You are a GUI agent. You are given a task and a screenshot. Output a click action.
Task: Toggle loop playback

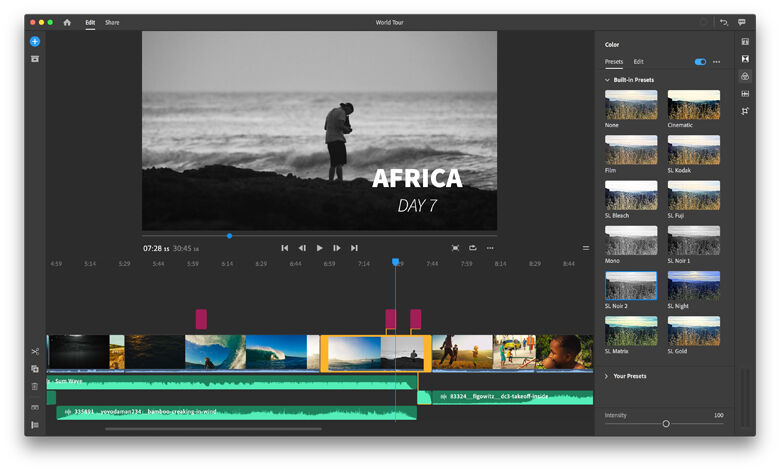point(472,248)
